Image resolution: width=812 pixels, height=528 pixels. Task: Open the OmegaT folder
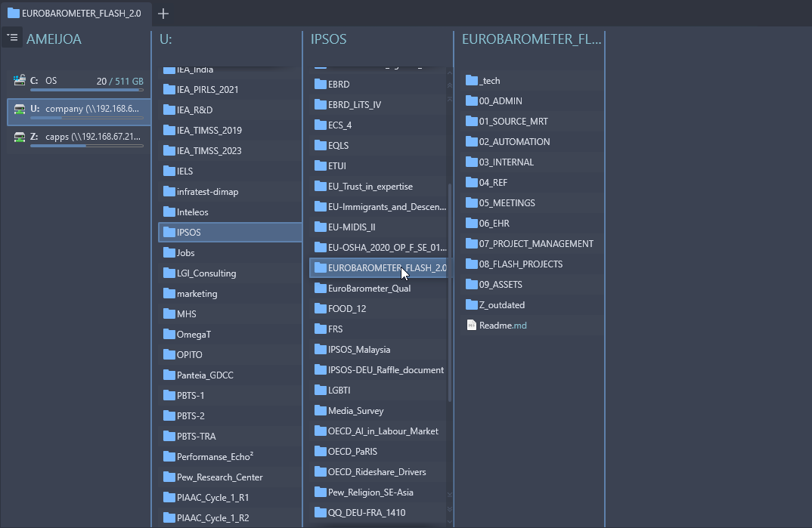[230, 335]
